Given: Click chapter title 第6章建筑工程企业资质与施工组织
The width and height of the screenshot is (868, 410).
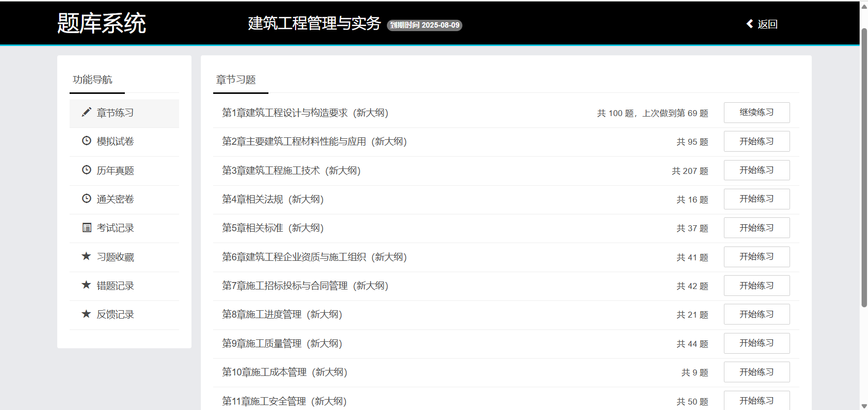Looking at the screenshot, I should (314, 257).
